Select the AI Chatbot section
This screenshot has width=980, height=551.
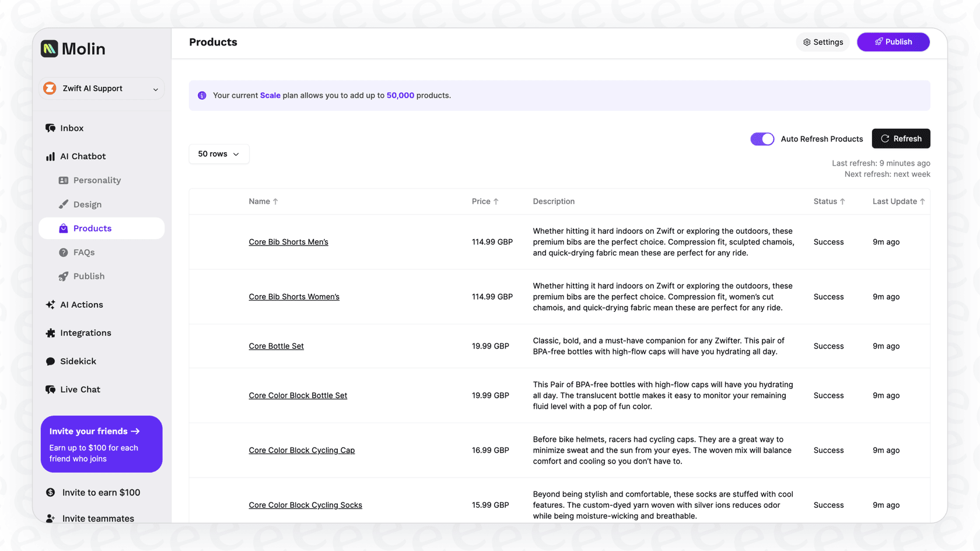82,156
